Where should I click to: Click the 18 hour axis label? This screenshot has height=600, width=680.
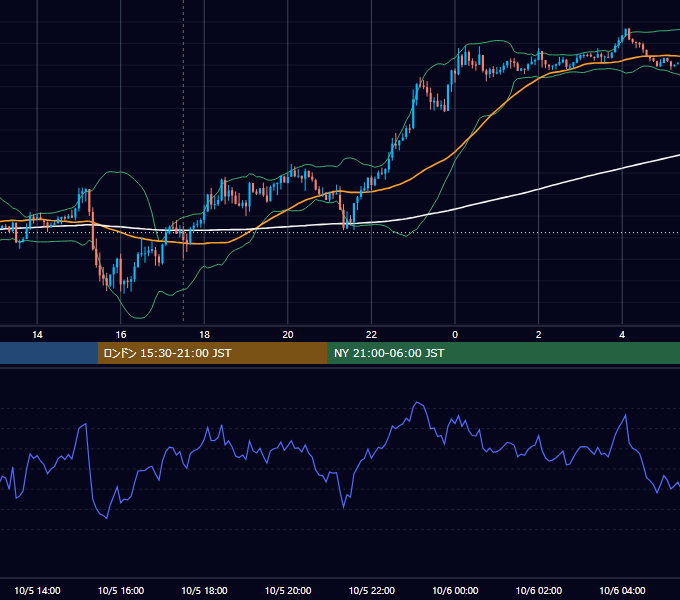pos(204,335)
